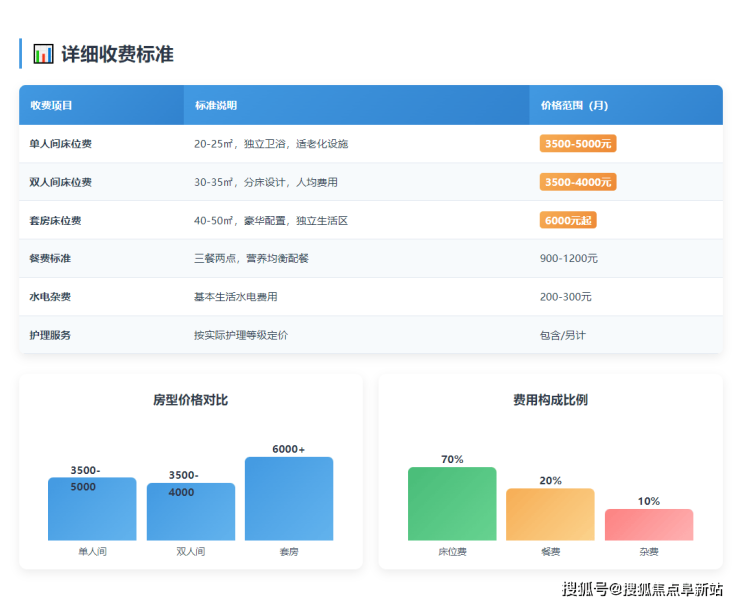This screenshot has height=605, width=740.
Task: Click the 房型价格对比 chart title
Action: (x=190, y=400)
